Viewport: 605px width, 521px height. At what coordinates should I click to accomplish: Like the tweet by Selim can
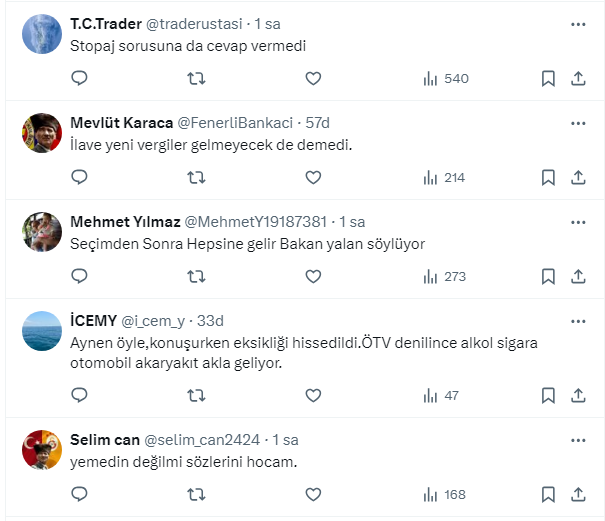313,494
